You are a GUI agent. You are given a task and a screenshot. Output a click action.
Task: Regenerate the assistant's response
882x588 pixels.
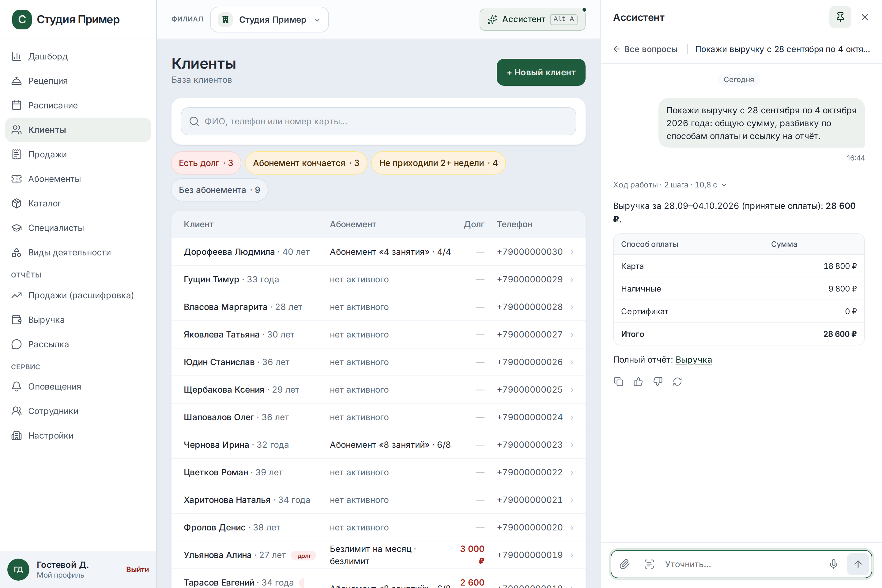click(677, 381)
